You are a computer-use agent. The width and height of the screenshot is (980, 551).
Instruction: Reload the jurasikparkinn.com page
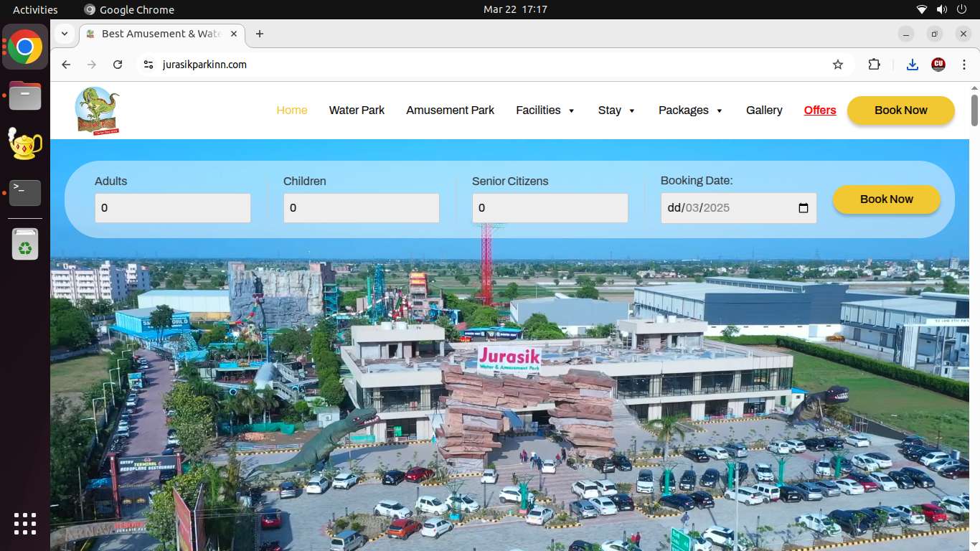pos(118,65)
